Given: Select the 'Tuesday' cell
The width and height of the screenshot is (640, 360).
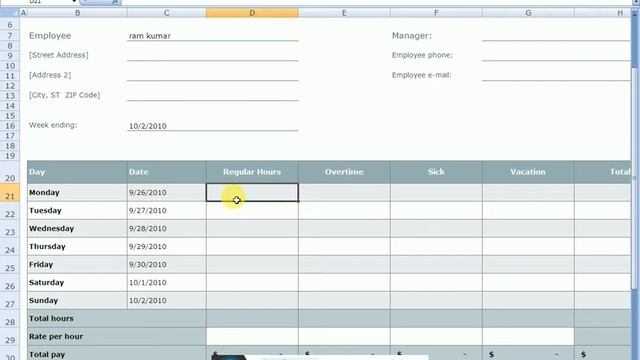Looking at the screenshot, I should click(x=77, y=211).
